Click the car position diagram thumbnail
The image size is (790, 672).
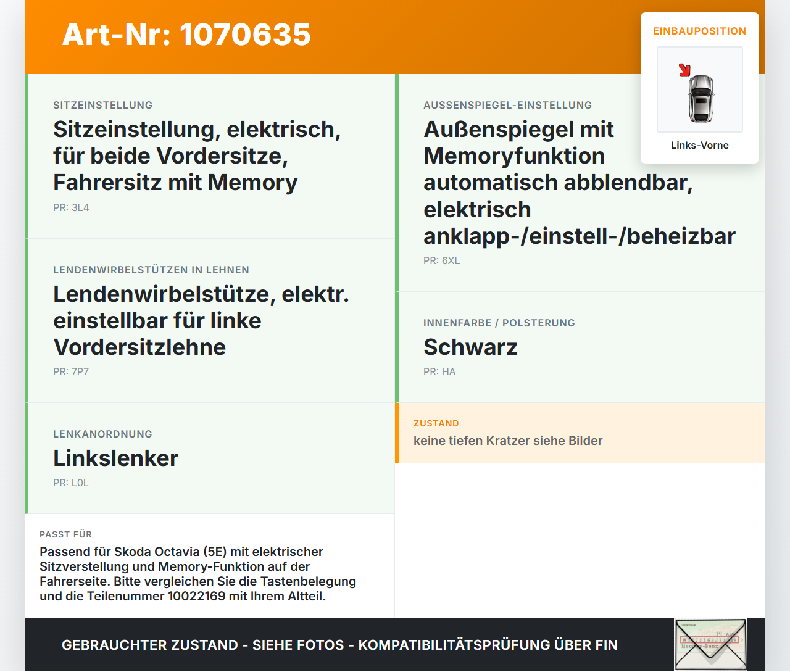click(x=700, y=89)
